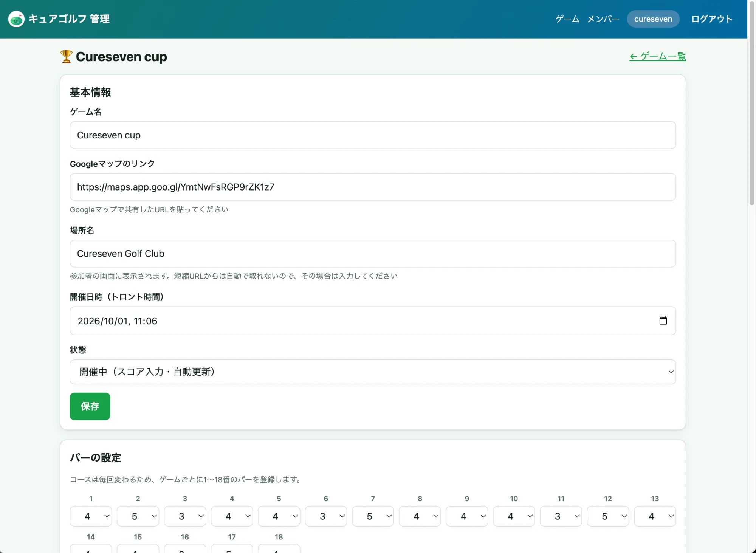
Task: Focus the 場所名 input field
Action: coord(373,254)
